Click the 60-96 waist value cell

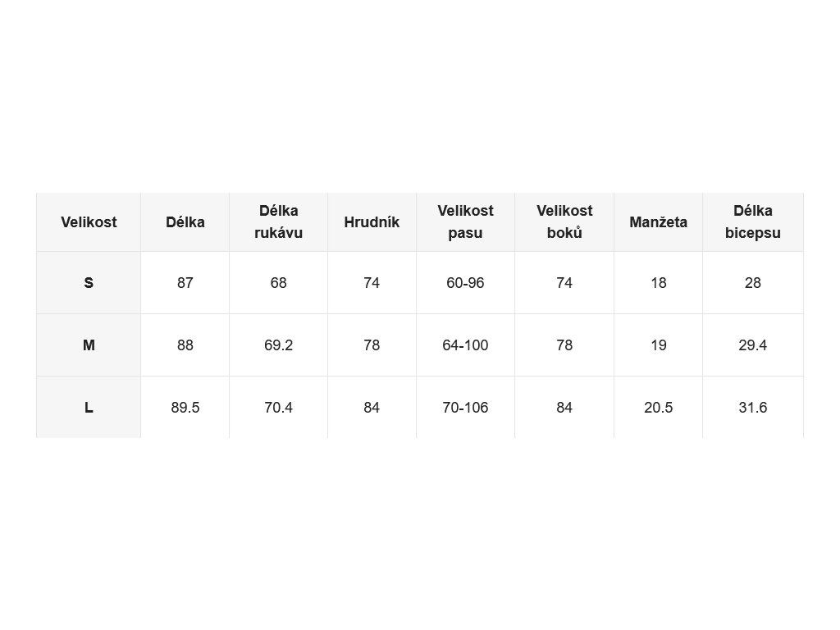tap(466, 283)
